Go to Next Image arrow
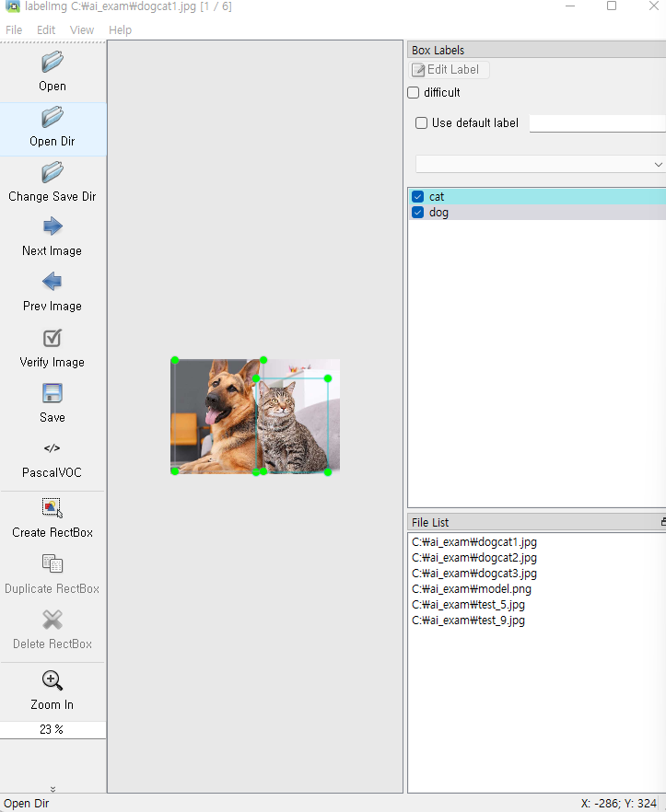 (53, 226)
